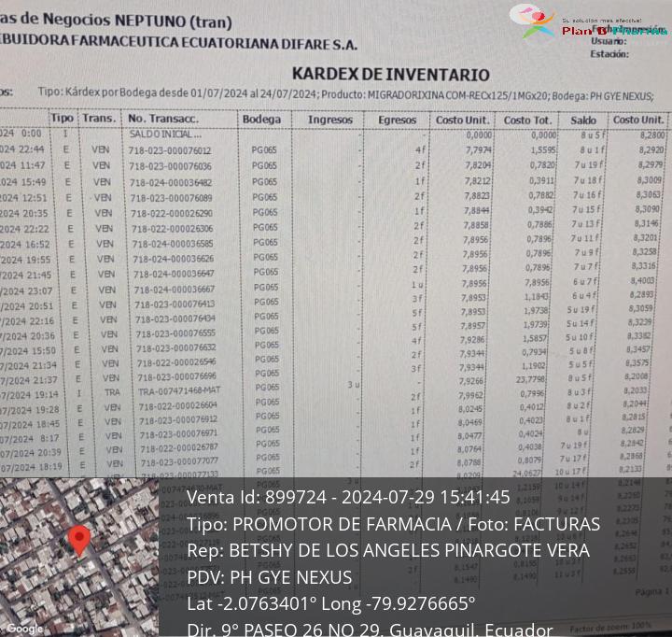The image size is (672, 637).
Task: Click the Saldo value 5 u 10 f
Action: point(579,337)
